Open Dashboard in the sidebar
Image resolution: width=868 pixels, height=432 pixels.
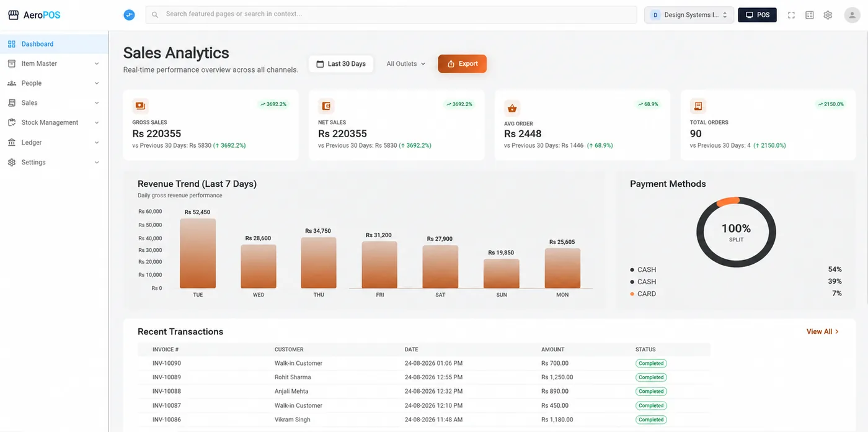click(x=54, y=44)
